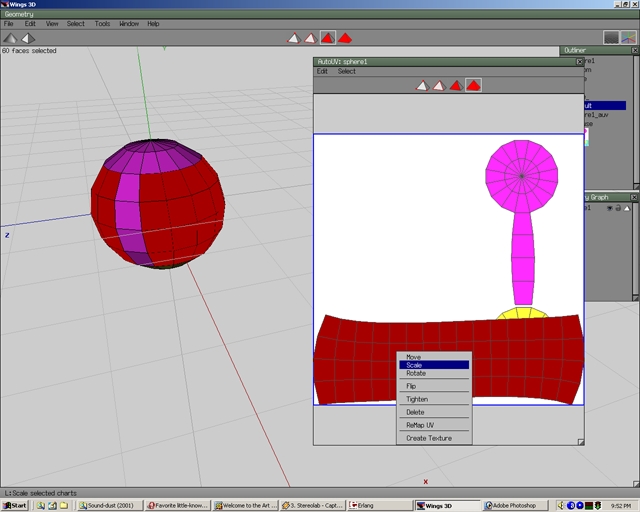640x512 pixels.
Task: Toggle ground plane grid display icon
Action: coord(611,38)
